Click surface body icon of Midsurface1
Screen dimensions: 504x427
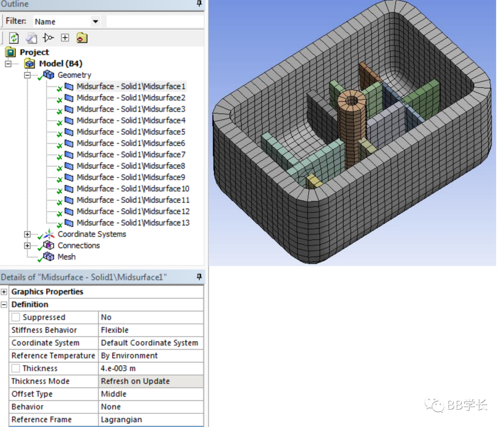69,86
